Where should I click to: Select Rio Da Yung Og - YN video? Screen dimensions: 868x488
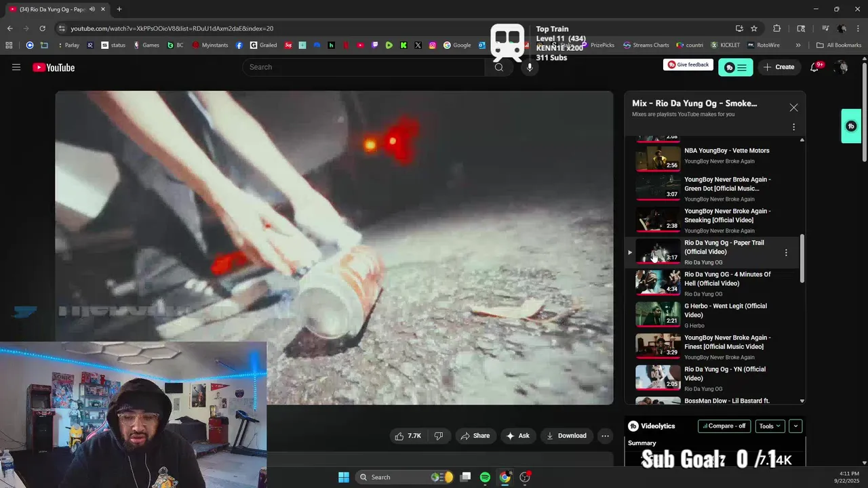click(712, 378)
